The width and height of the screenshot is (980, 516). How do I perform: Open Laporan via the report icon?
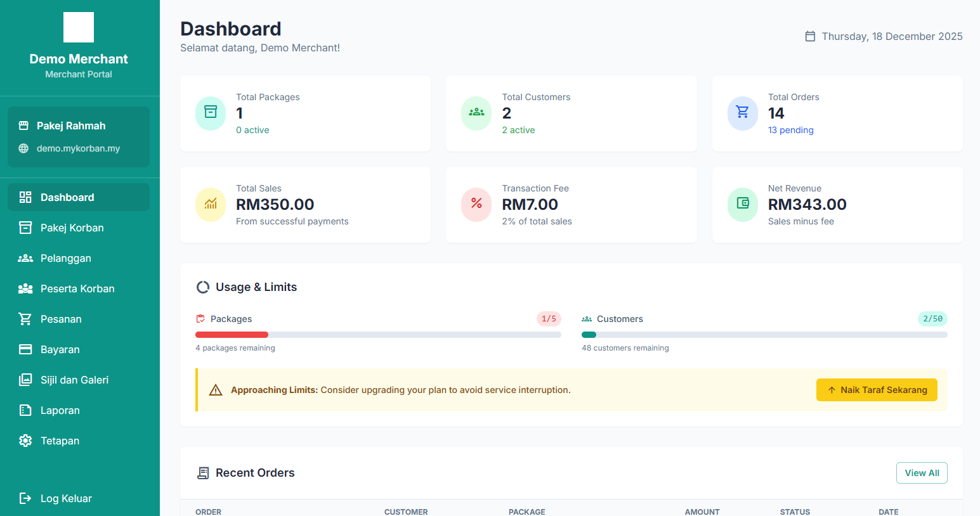pos(25,410)
